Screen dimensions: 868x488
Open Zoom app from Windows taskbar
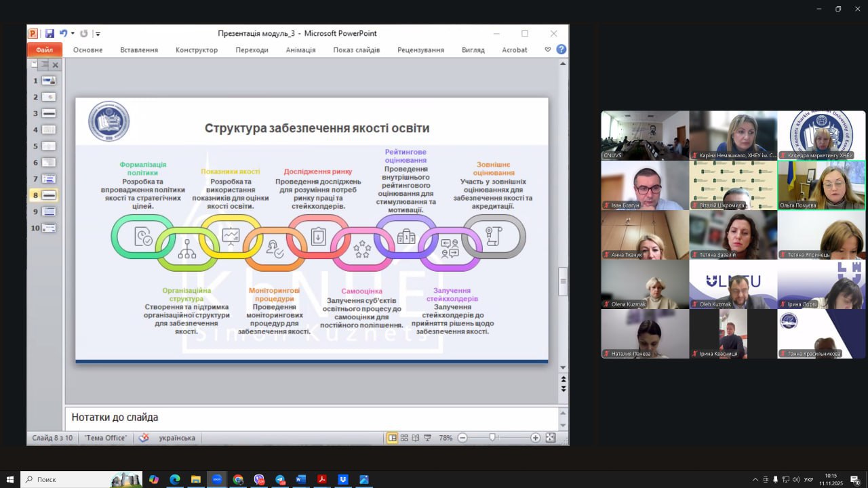pos(217,479)
